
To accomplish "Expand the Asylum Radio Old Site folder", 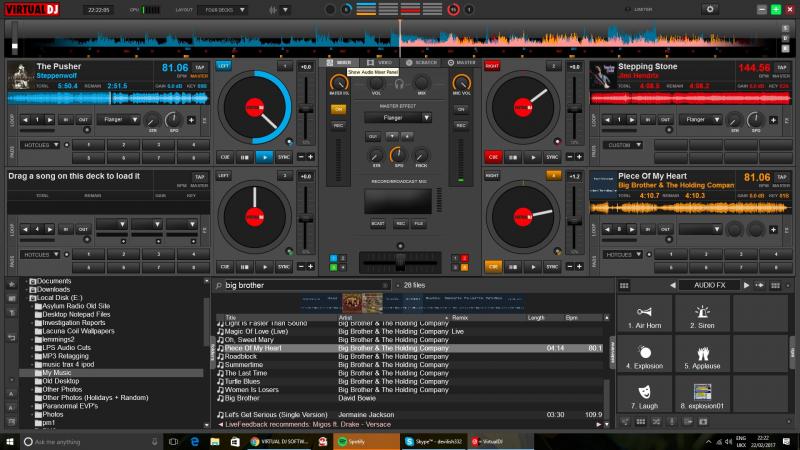I will (x=33, y=306).
